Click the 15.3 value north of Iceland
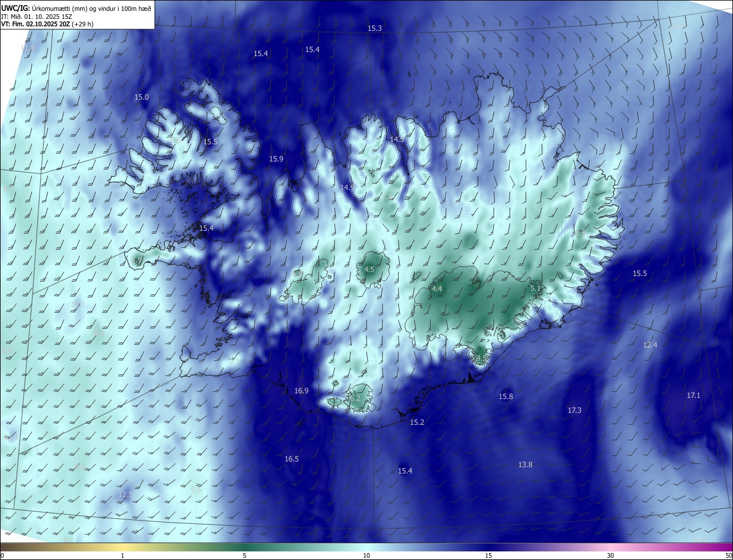This screenshot has height=560, width=733. [375, 28]
